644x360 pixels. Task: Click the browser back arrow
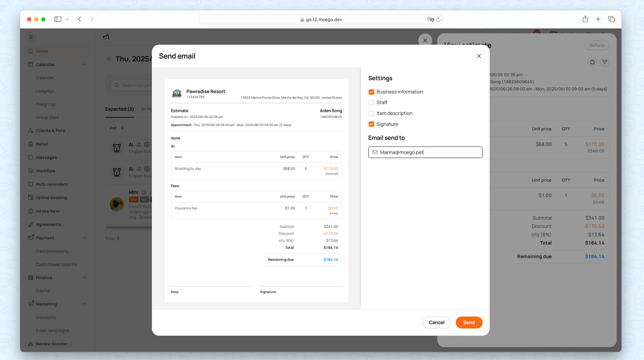click(x=80, y=19)
